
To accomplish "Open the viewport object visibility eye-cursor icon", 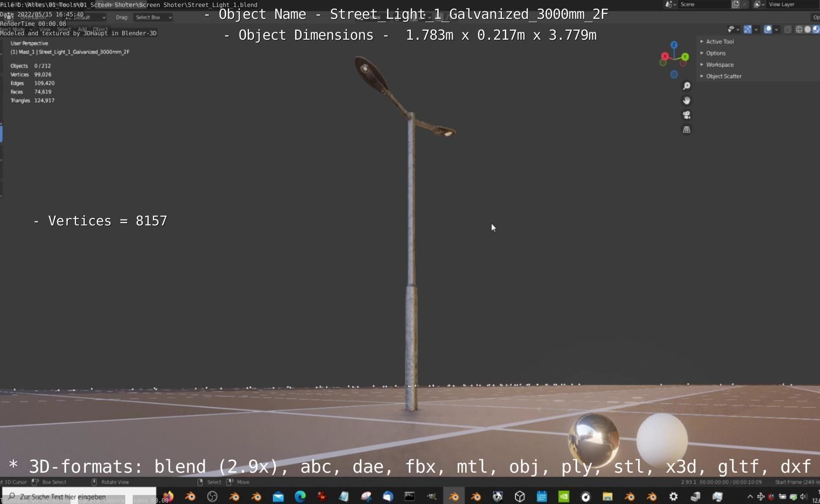I will click(734, 30).
